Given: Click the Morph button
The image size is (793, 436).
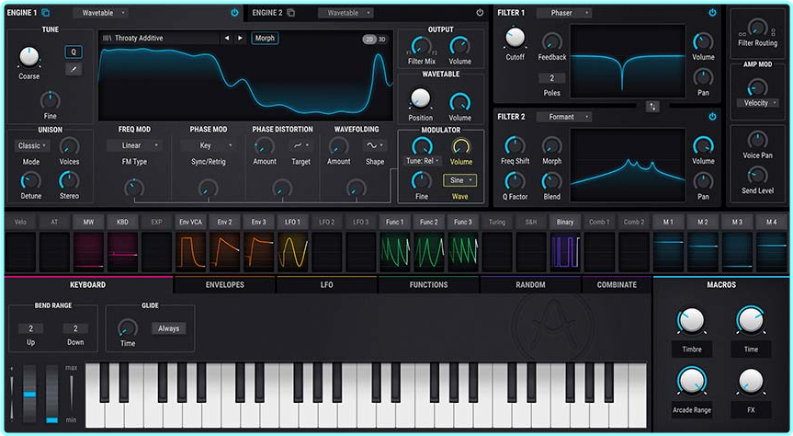Looking at the screenshot, I should [x=265, y=38].
